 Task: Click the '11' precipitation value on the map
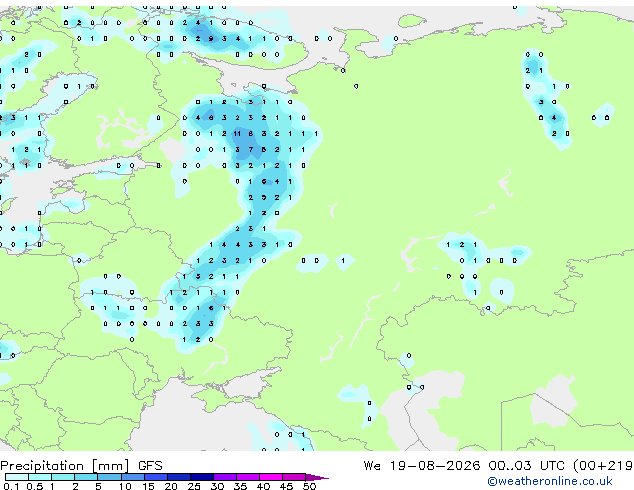click(x=237, y=133)
